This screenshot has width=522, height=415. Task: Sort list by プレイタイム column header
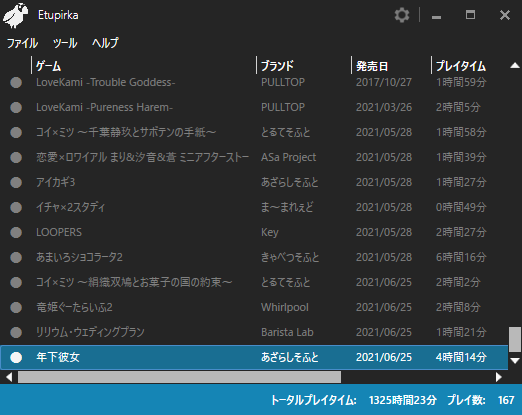tap(461, 66)
